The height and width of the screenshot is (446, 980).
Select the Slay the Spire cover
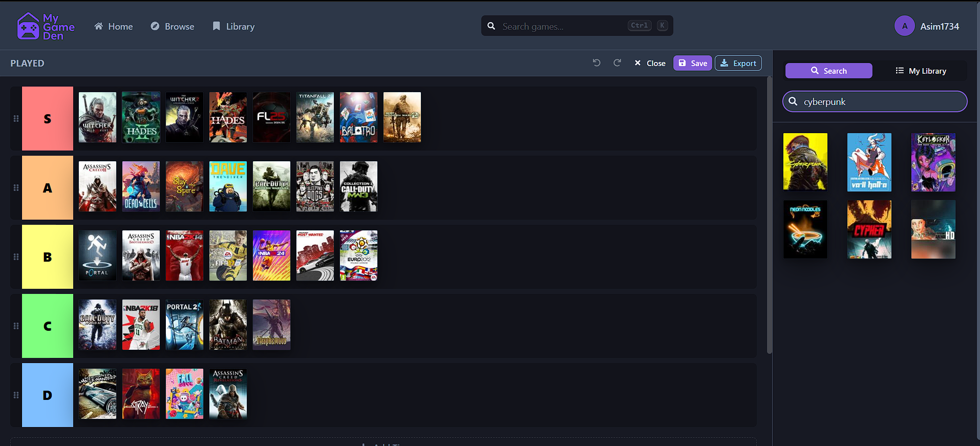184,186
